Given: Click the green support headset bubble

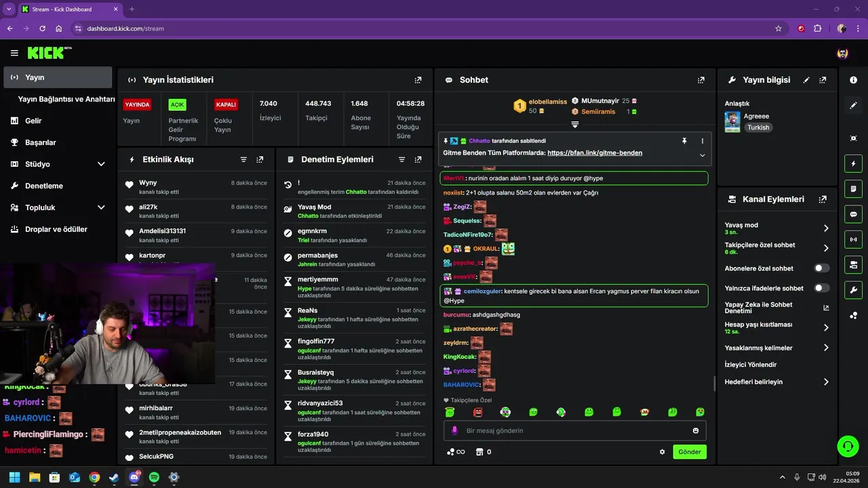Looking at the screenshot, I should 848,446.
